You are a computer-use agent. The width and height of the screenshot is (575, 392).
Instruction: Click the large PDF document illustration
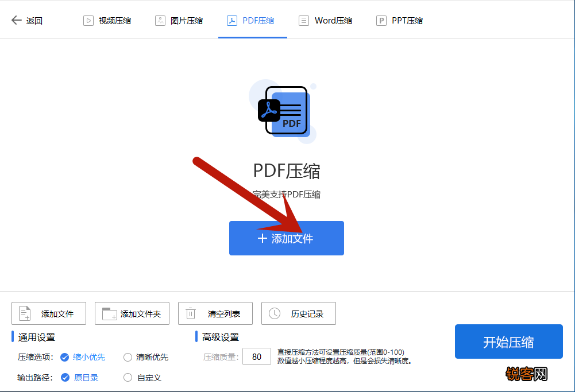(283, 111)
